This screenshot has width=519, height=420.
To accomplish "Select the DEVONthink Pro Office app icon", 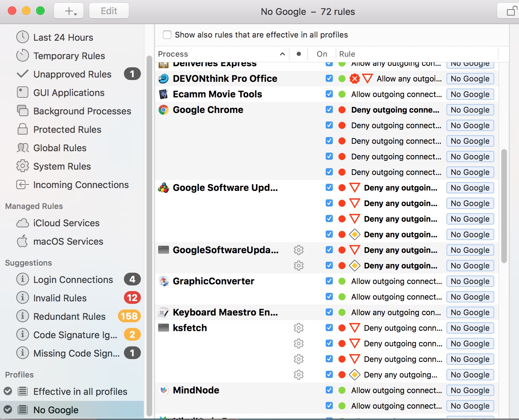I will pos(163,79).
